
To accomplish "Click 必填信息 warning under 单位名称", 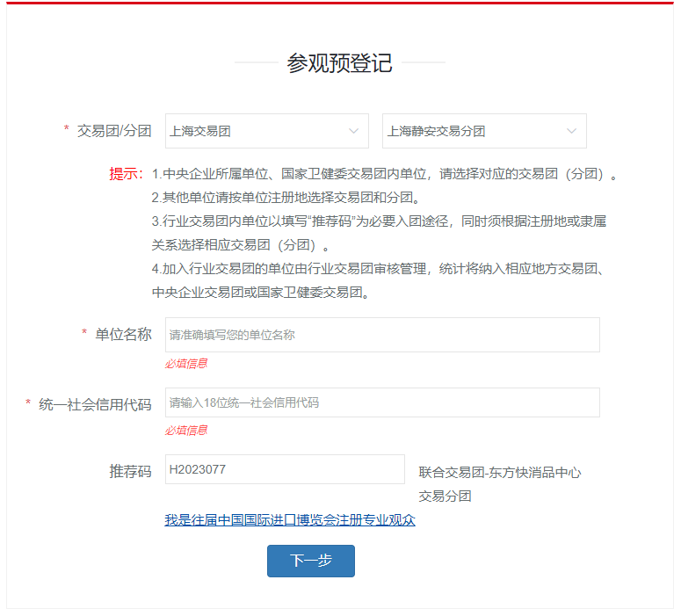I will tap(186, 363).
